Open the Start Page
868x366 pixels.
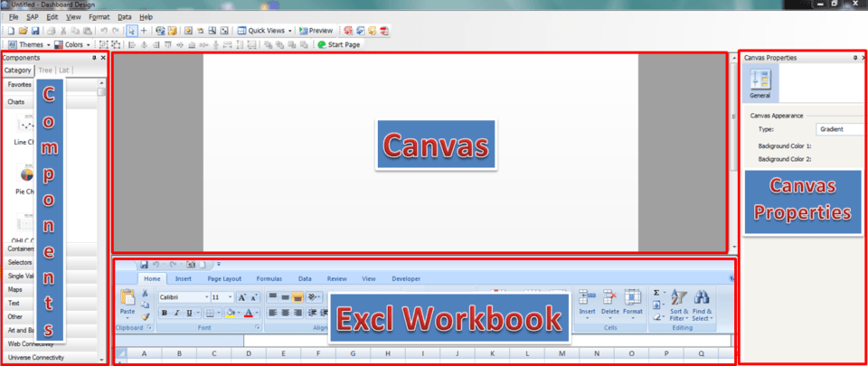click(343, 43)
